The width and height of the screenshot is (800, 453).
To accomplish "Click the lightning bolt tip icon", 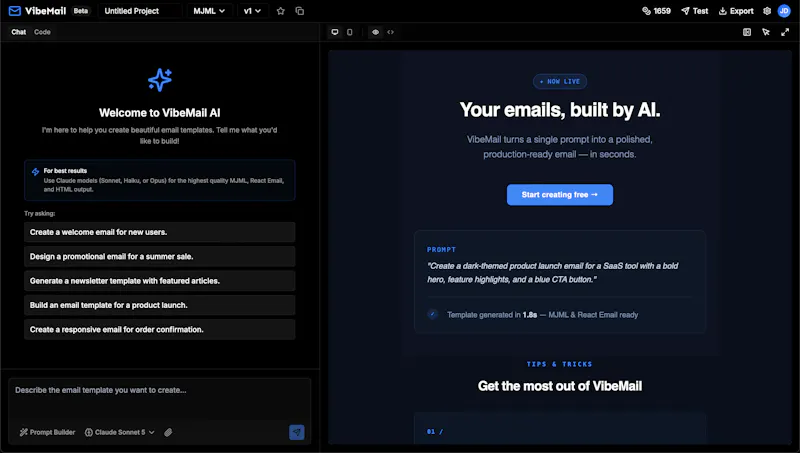I will click(x=35, y=172).
